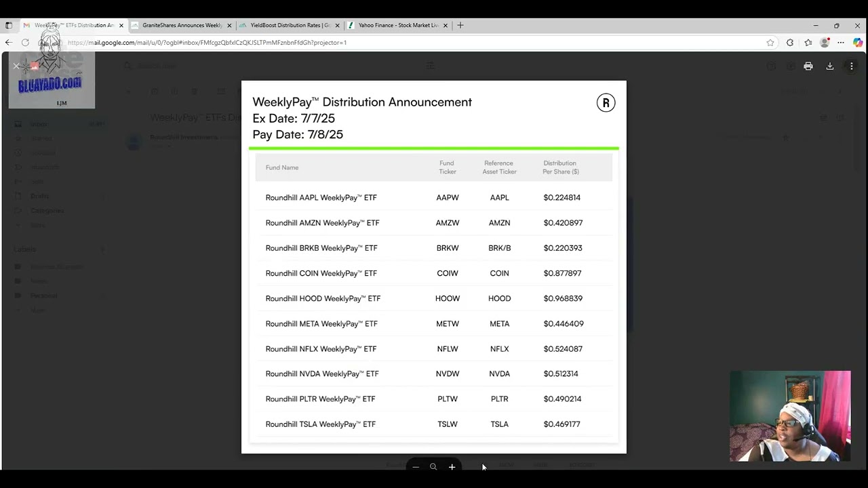Open the three-dot more options menu in viewer

coord(852,66)
